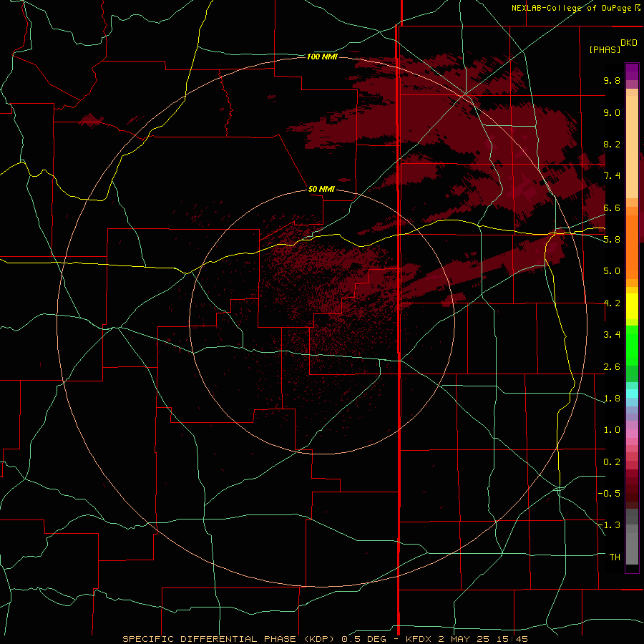Image resolution: width=644 pixels, height=644 pixels.
Task: Click the pink segment of the color bar
Action: click(x=632, y=434)
